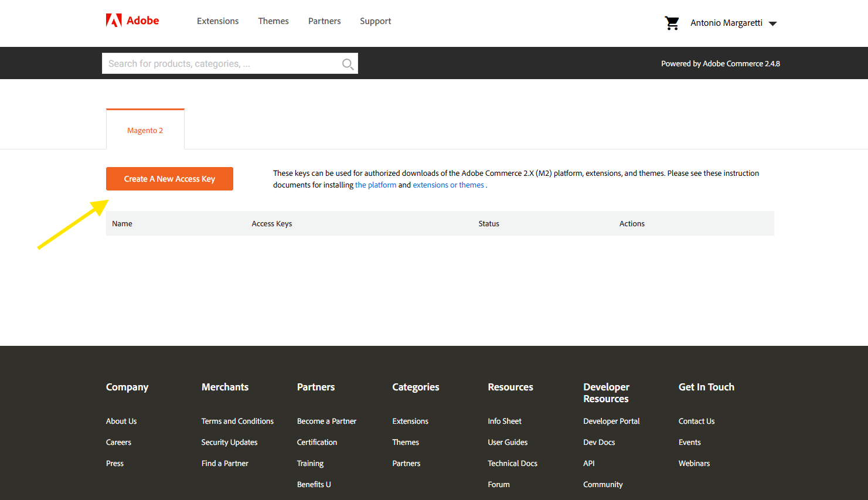Image resolution: width=868 pixels, height=500 pixels.
Task: Click Create A New Access Key button
Action: click(169, 179)
